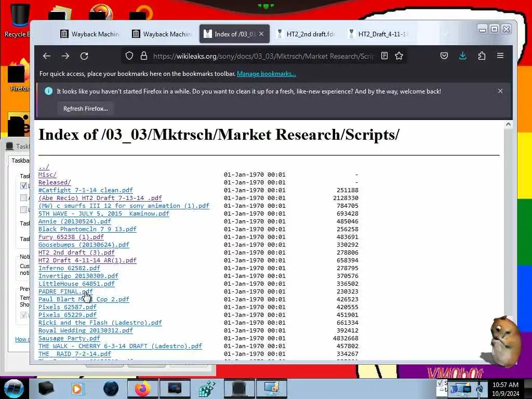Click the Refresh Firefox... button
This screenshot has height=399, width=532.
(x=86, y=109)
